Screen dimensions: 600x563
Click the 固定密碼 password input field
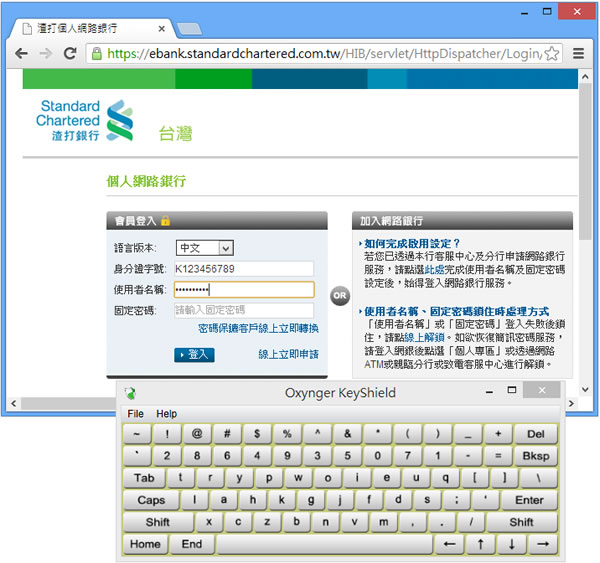pyautogui.click(x=243, y=310)
